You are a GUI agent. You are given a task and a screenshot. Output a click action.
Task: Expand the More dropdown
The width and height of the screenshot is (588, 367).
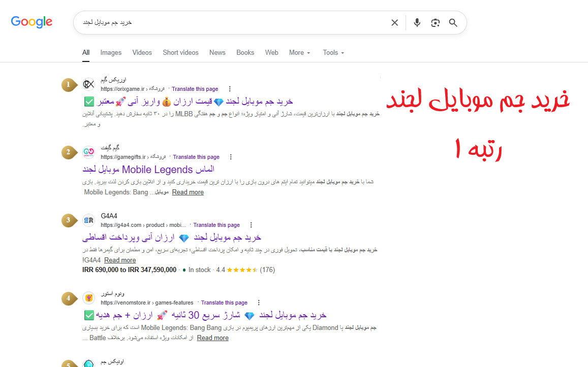coord(299,52)
